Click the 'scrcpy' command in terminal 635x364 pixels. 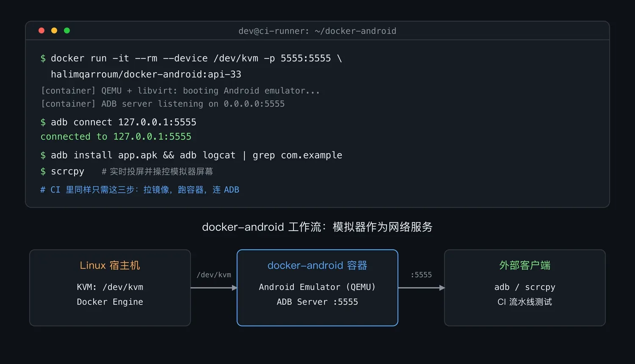(x=68, y=171)
